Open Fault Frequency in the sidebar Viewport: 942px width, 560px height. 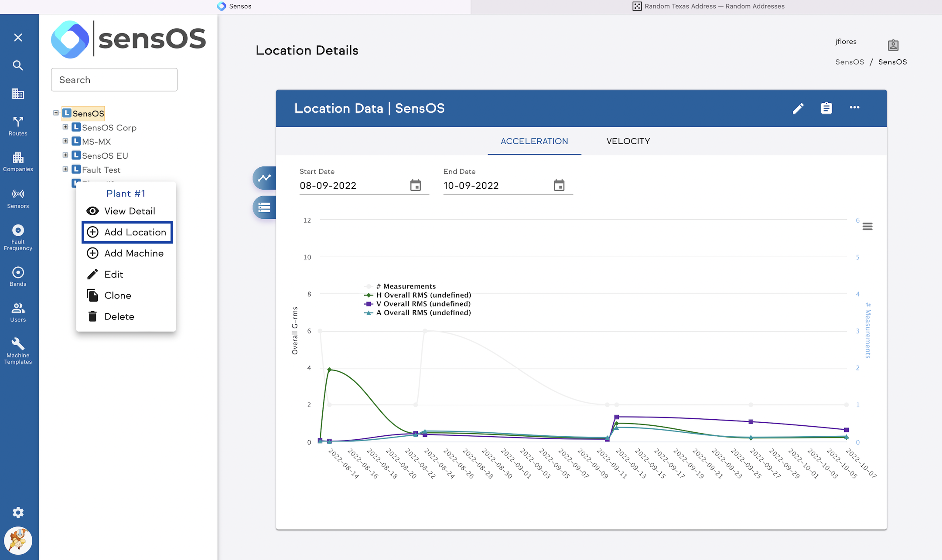[18, 238]
